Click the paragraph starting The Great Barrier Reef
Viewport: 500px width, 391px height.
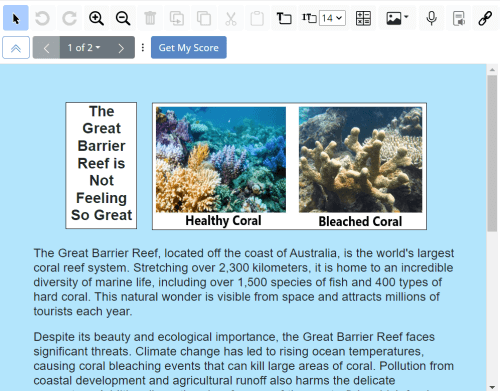coord(243,282)
